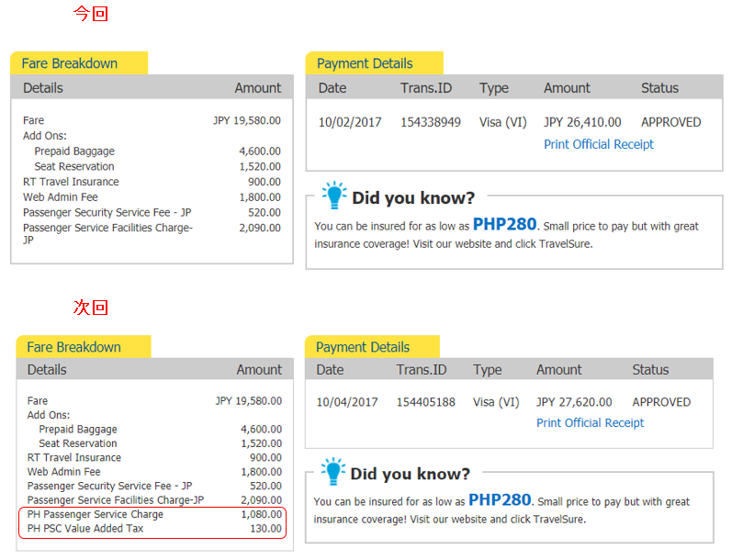The width and height of the screenshot is (743, 560).
Task: Click transaction ID 154338949
Action: coord(430,122)
